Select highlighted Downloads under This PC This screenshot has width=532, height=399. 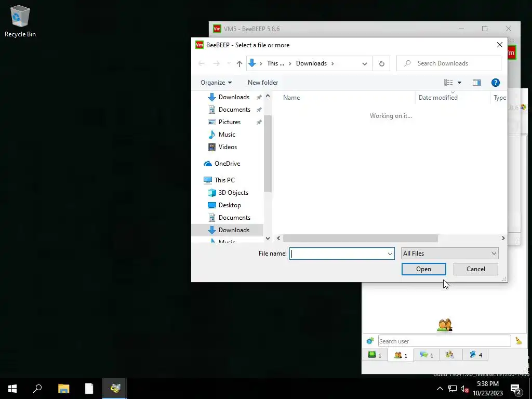[x=228, y=230]
